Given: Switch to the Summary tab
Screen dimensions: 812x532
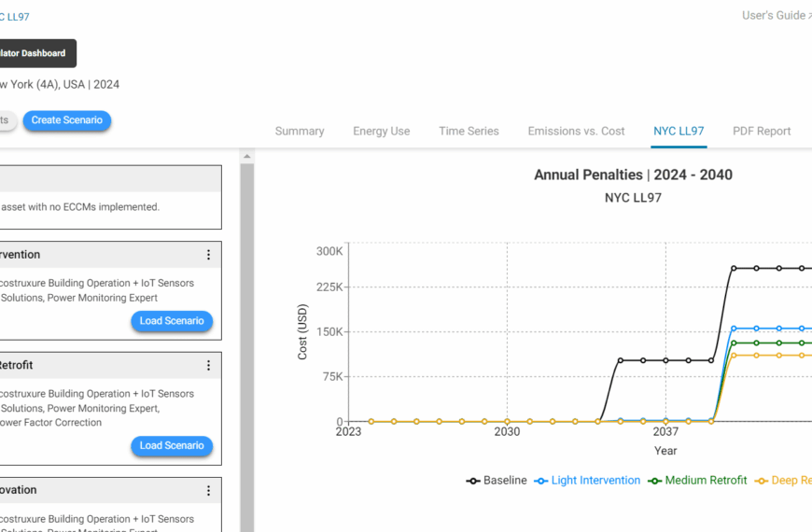Looking at the screenshot, I should (x=300, y=132).
